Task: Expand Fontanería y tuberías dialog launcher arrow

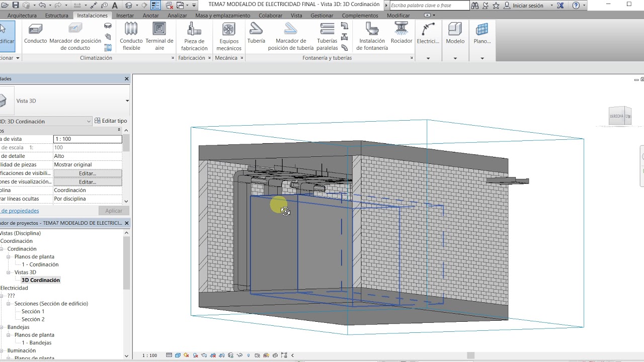Action: (412, 58)
